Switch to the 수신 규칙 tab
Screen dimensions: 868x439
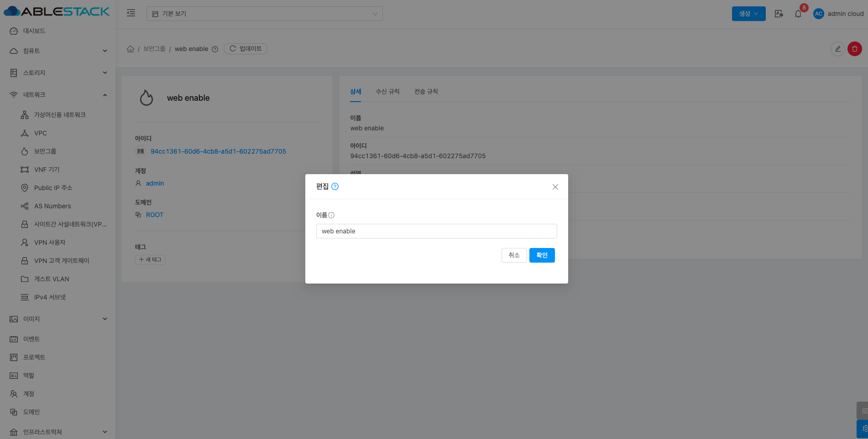(x=388, y=92)
